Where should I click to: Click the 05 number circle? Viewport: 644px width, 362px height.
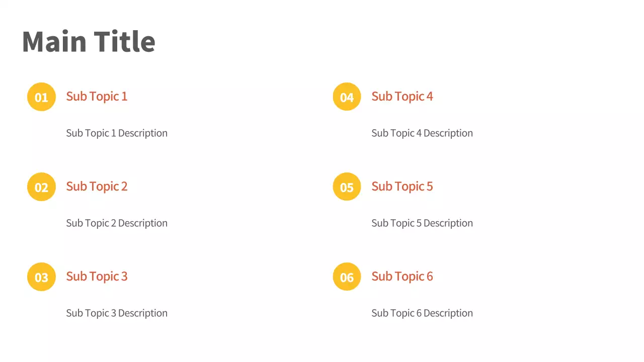tap(347, 187)
